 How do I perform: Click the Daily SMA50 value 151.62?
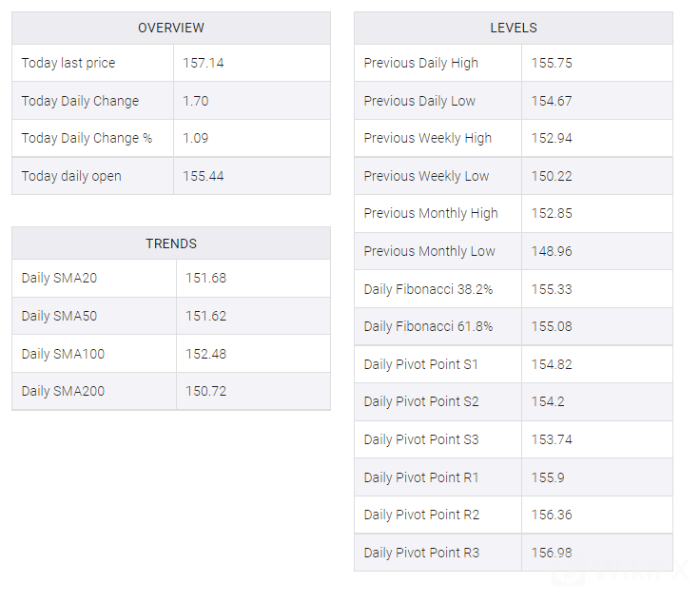(205, 316)
